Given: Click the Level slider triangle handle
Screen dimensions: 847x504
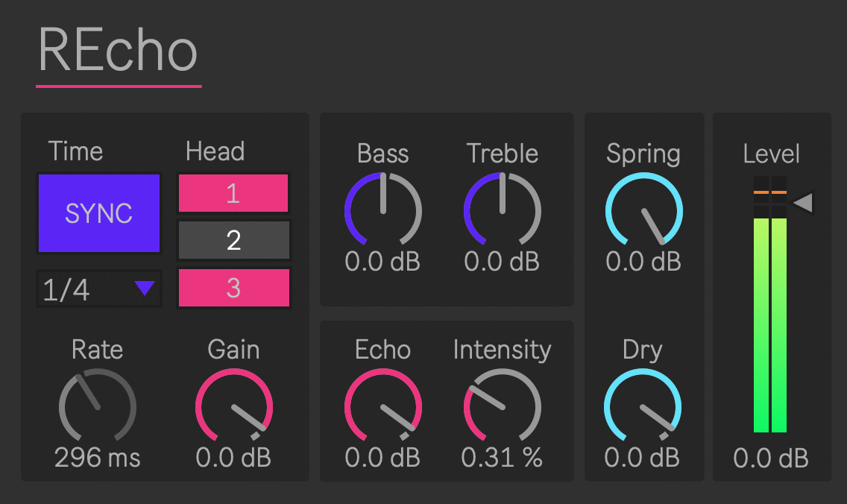Looking at the screenshot, I should coord(803,203).
